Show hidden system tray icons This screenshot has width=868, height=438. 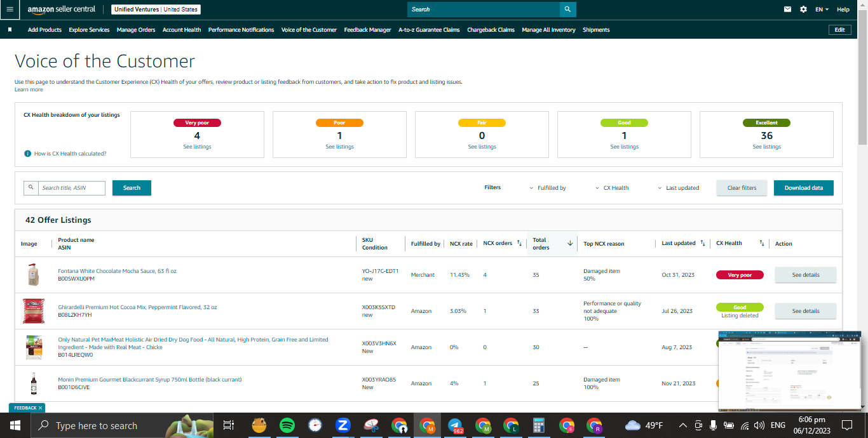coord(683,425)
